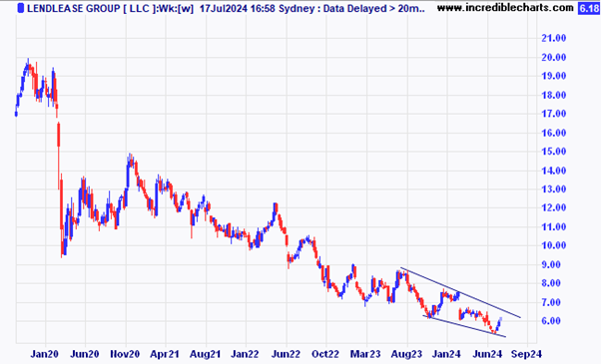This screenshot has height=364, width=601.
Task: Click the Apr21 date axis label
Action: pyautogui.click(x=165, y=354)
